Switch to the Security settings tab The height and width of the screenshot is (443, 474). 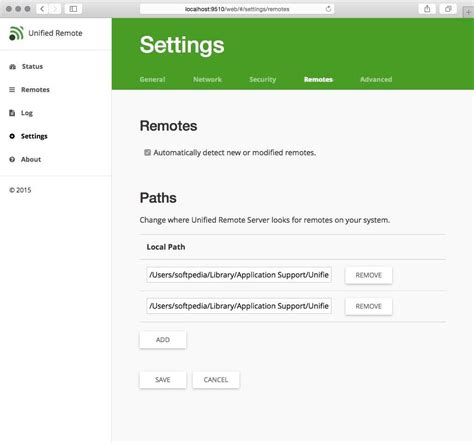(x=263, y=79)
